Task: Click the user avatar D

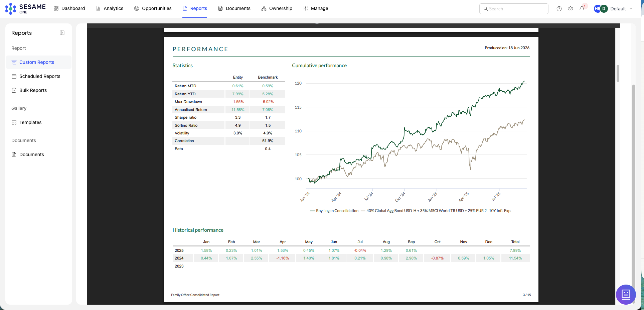Action: (604, 9)
